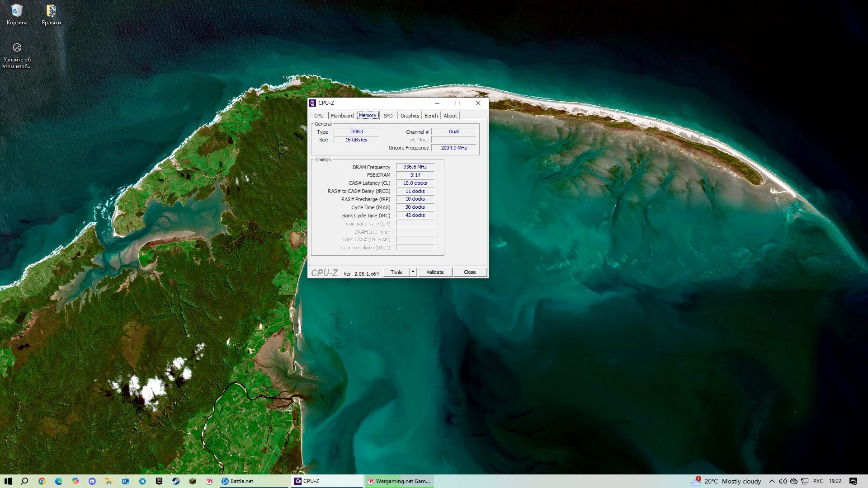Image resolution: width=868 pixels, height=488 pixels.
Task: Click the CAS# Latency value 10.0 clocks
Action: click(x=415, y=183)
